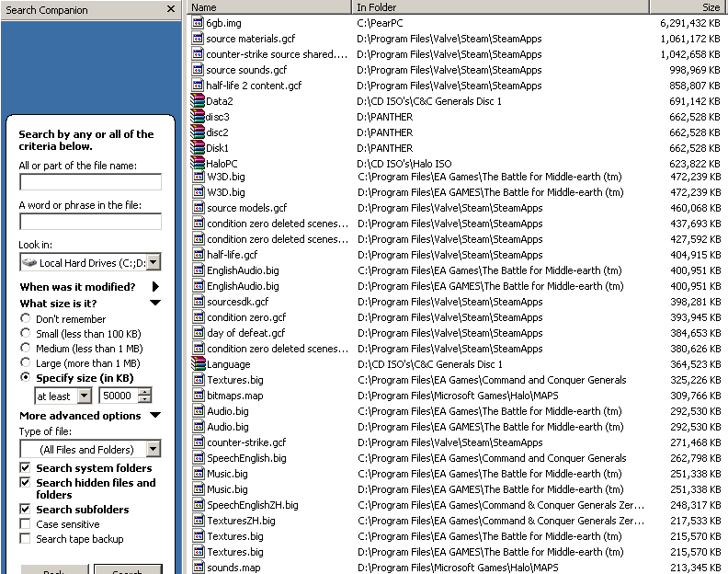The height and width of the screenshot is (574, 728).
Task: Open the at least size comparison dropdown
Action: click(84, 396)
